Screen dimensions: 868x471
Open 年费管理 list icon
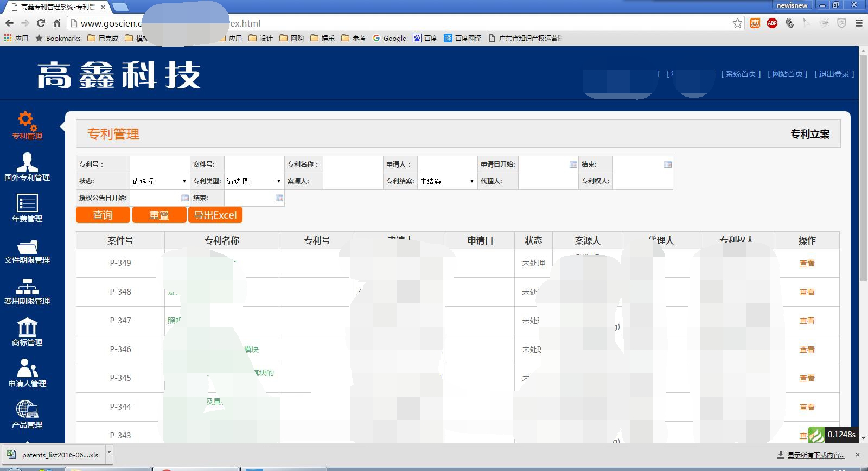coord(27,203)
